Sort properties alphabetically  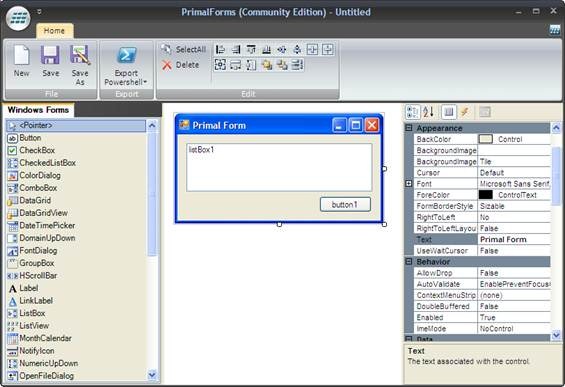[428, 112]
